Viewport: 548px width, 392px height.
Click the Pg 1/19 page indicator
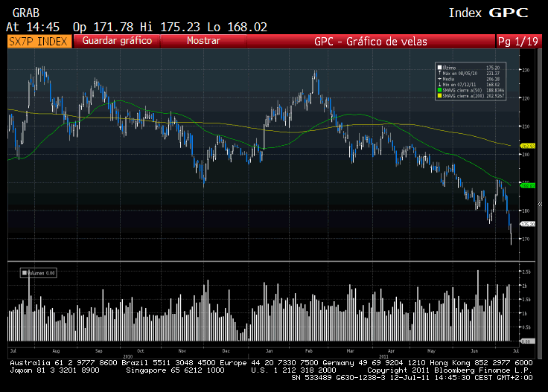point(518,42)
